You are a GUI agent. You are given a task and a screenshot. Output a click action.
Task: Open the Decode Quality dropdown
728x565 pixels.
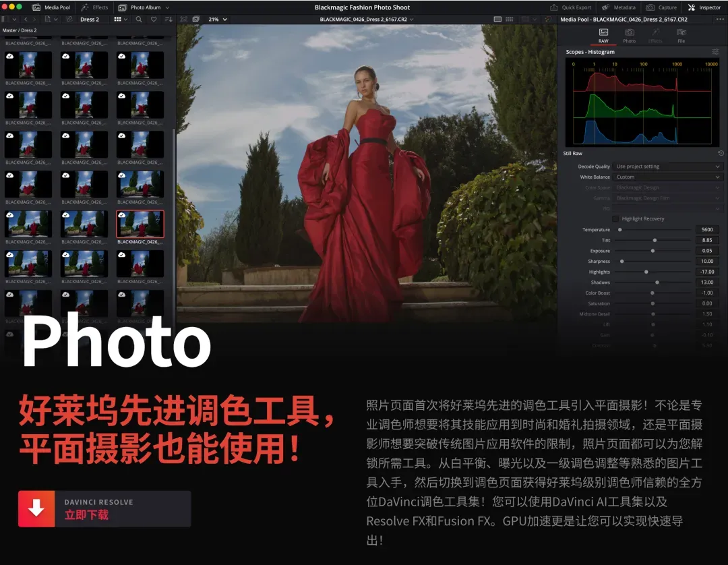(668, 167)
